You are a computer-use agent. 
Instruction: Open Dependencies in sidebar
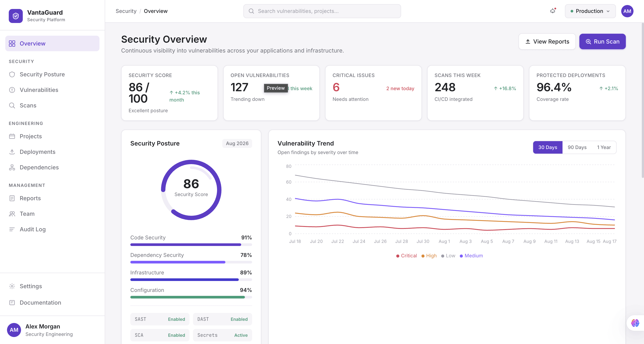[52, 167]
